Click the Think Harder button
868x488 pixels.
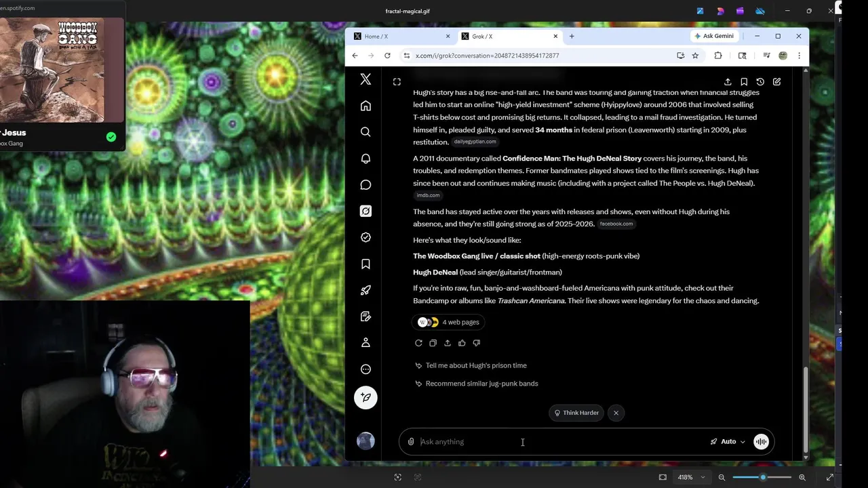coord(576,413)
